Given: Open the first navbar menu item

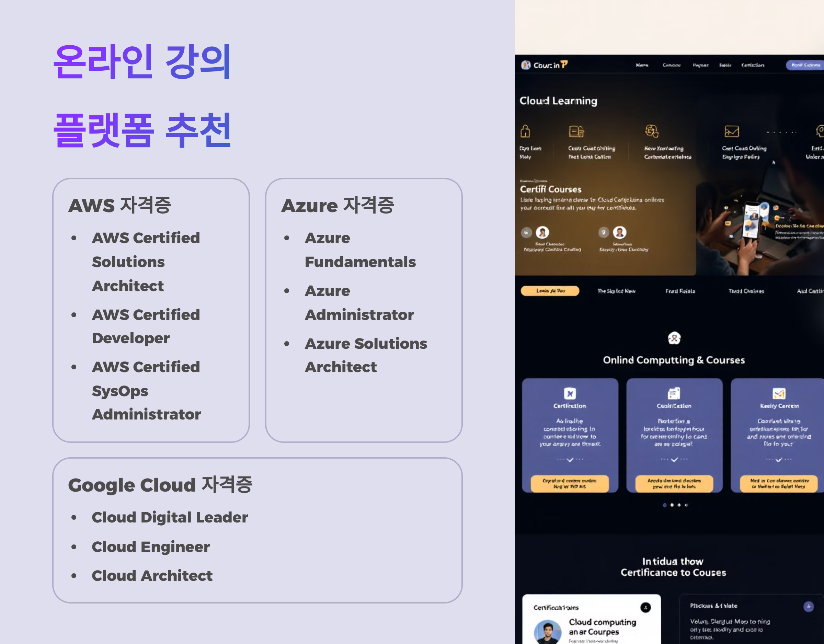Looking at the screenshot, I should pyautogui.click(x=641, y=65).
